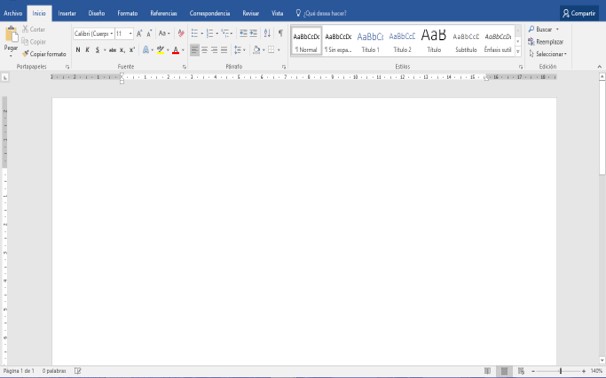Apply superscript formatting
The image size is (606, 378).
132,50
